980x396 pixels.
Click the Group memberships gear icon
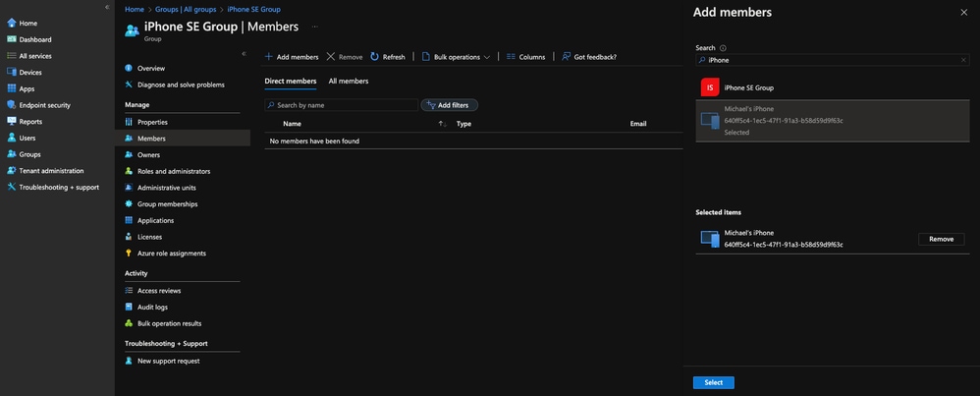coord(129,204)
